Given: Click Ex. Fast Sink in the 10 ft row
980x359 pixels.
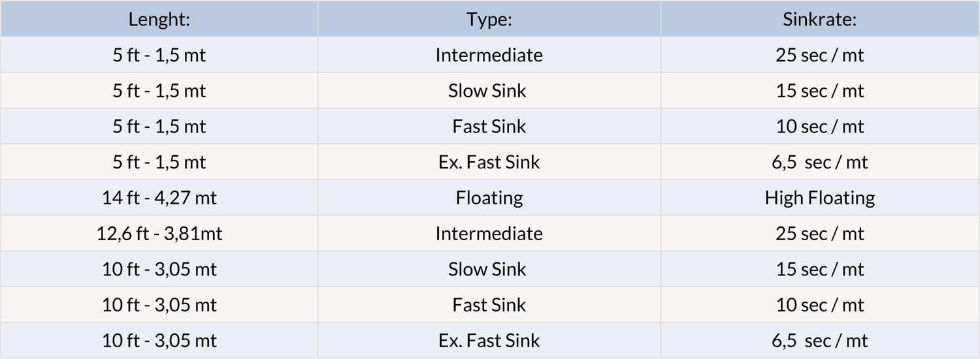Looking at the screenshot, I should [489, 341].
